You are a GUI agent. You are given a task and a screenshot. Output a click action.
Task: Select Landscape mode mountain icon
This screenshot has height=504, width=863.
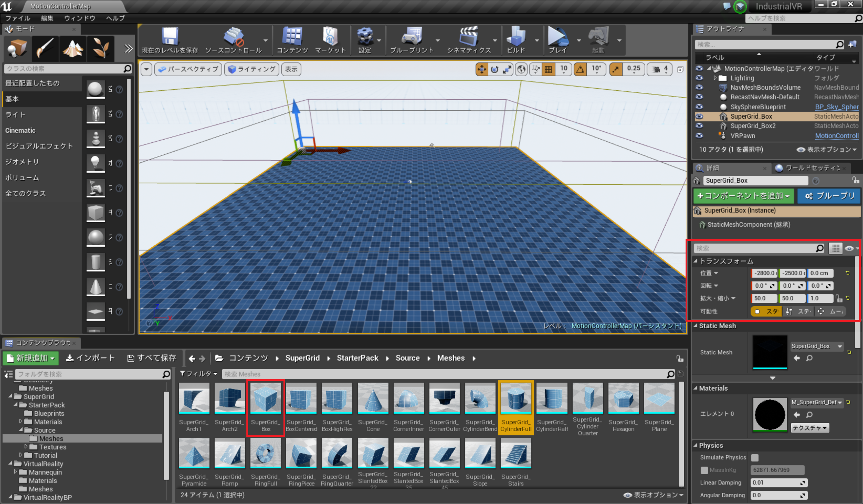(x=73, y=48)
